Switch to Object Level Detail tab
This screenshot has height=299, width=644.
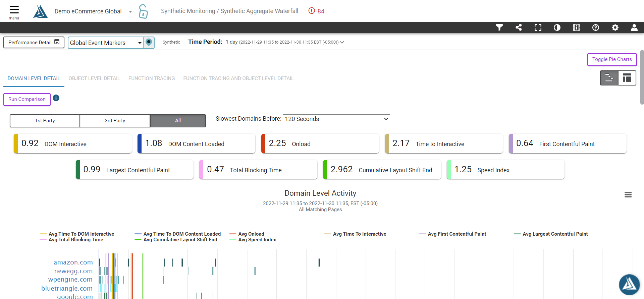pyautogui.click(x=94, y=78)
